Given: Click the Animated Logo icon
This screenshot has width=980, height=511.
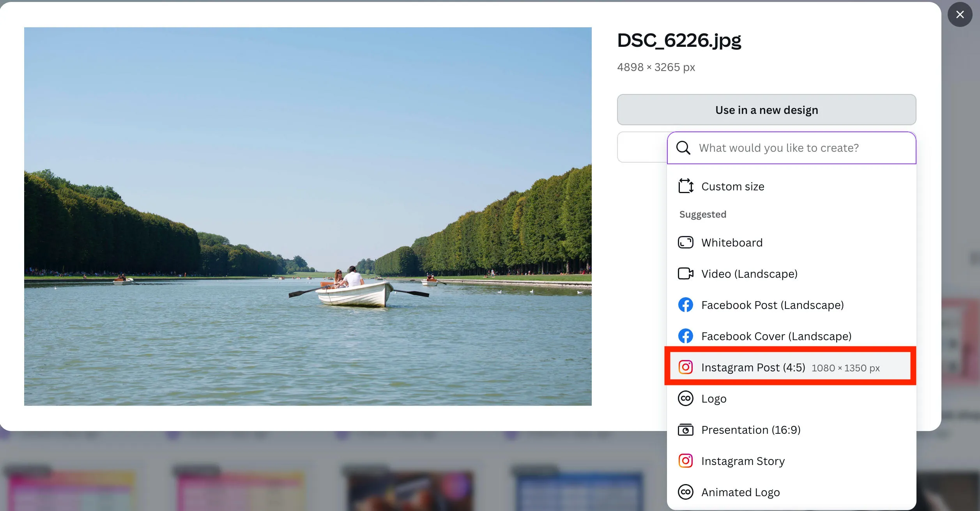Looking at the screenshot, I should coord(686,492).
